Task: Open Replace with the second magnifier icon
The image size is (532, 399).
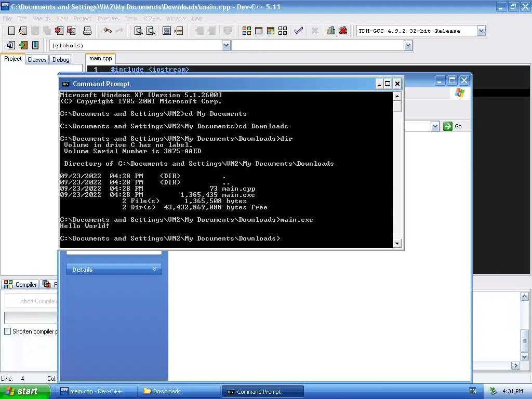Action: click(x=151, y=31)
